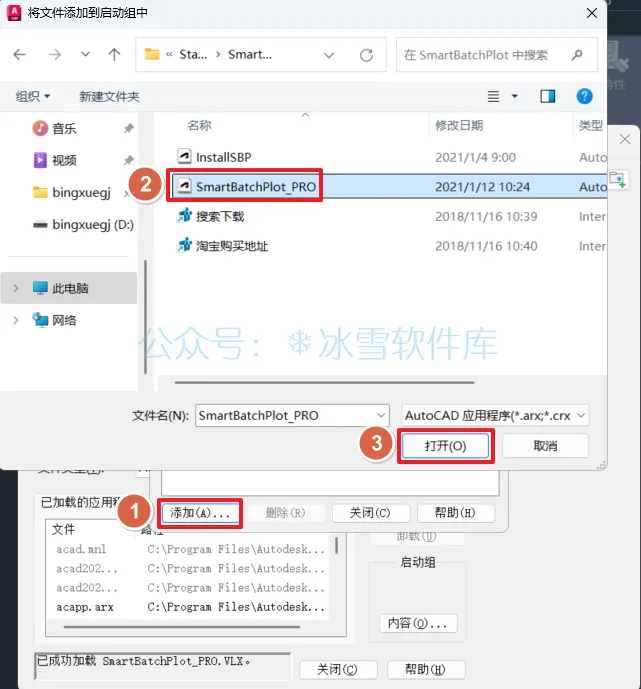Go back using the back arrow
Viewport: 641px width, 689px height.
(x=20, y=54)
